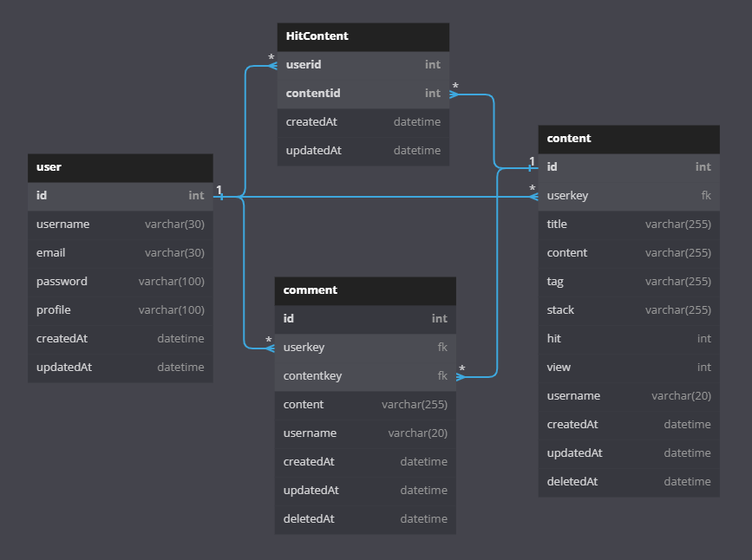Image resolution: width=752 pixels, height=560 pixels.
Task: Select the hit field in content table
Action: point(628,339)
